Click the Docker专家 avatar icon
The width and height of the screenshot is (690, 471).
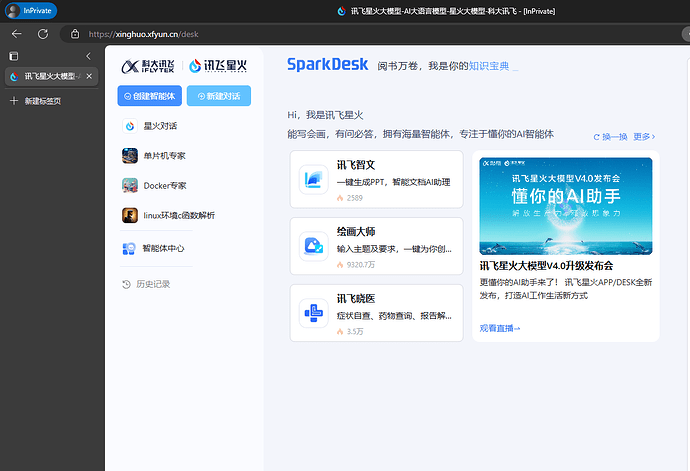[130, 185]
